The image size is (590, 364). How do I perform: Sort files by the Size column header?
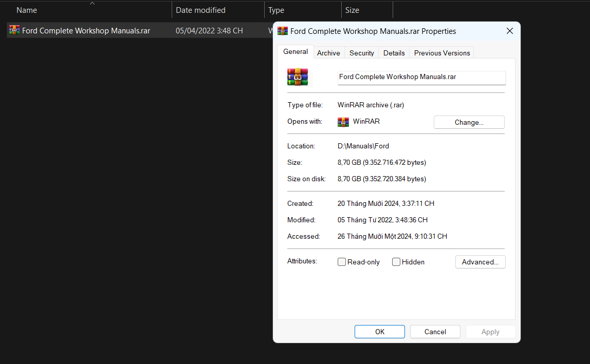click(x=353, y=10)
